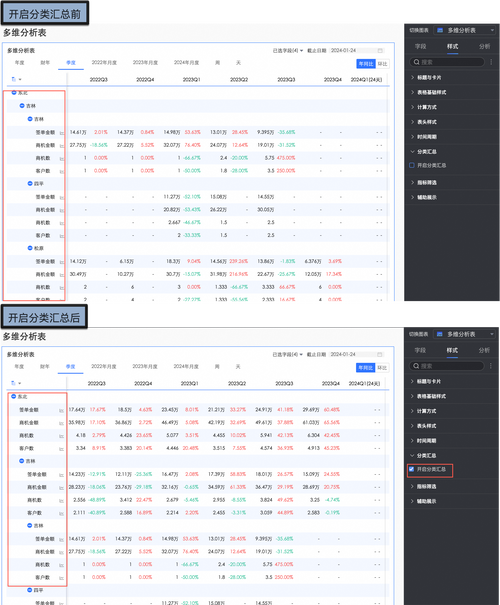Click calendar icon in lower table's date field
The image size is (500, 605).
click(x=380, y=354)
